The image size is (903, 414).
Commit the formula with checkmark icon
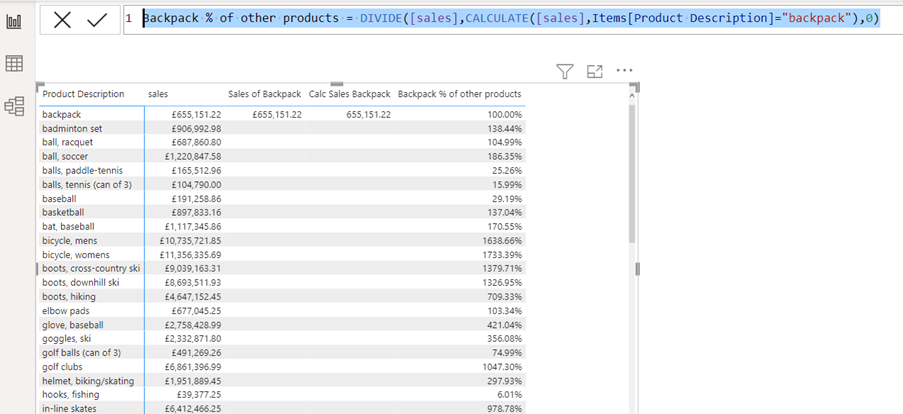coord(97,20)
